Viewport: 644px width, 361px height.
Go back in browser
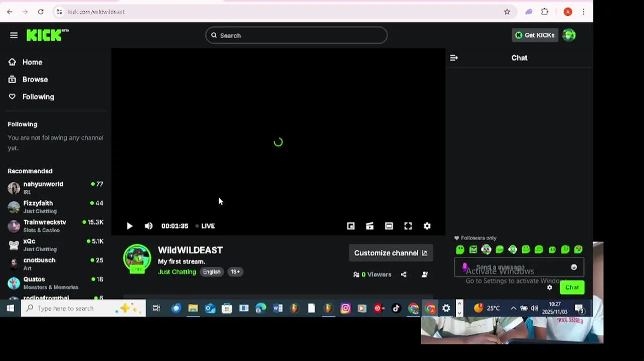(x=10, y=12)
